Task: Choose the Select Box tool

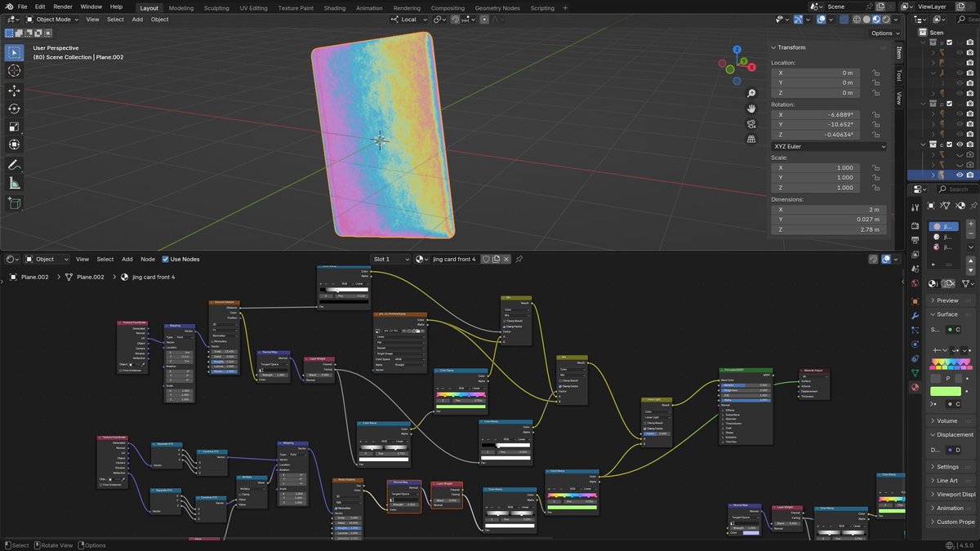Action: [x=14, y=53]
